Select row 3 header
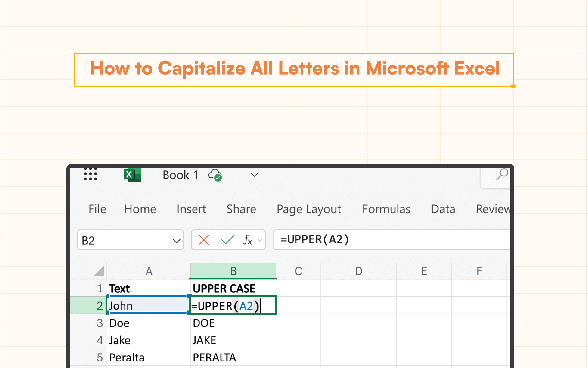 click(89, 322)
